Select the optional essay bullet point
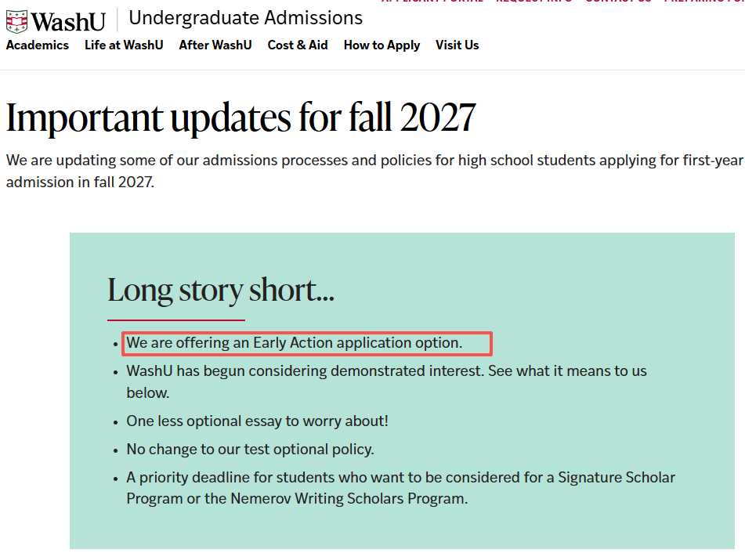This screenshot has height=560, width=745. click(x=257, y=421)
